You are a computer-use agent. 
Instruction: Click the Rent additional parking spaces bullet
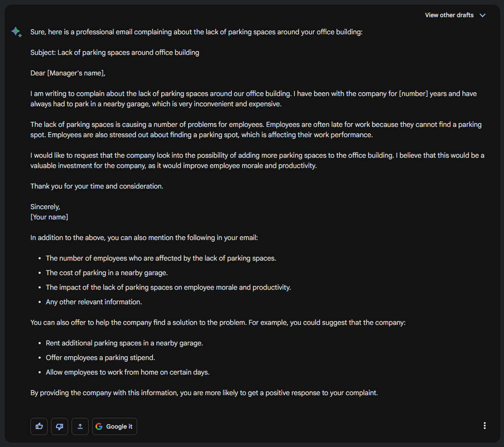(124, 343)
